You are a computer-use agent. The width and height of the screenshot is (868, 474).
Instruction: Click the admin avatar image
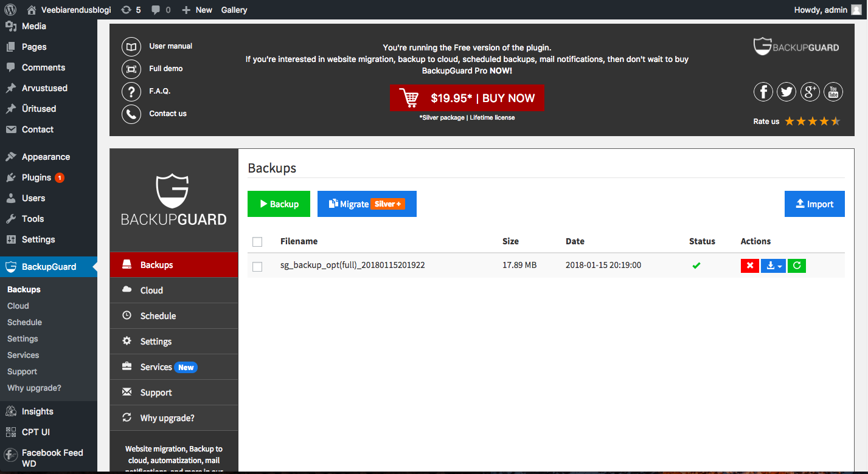856,10
